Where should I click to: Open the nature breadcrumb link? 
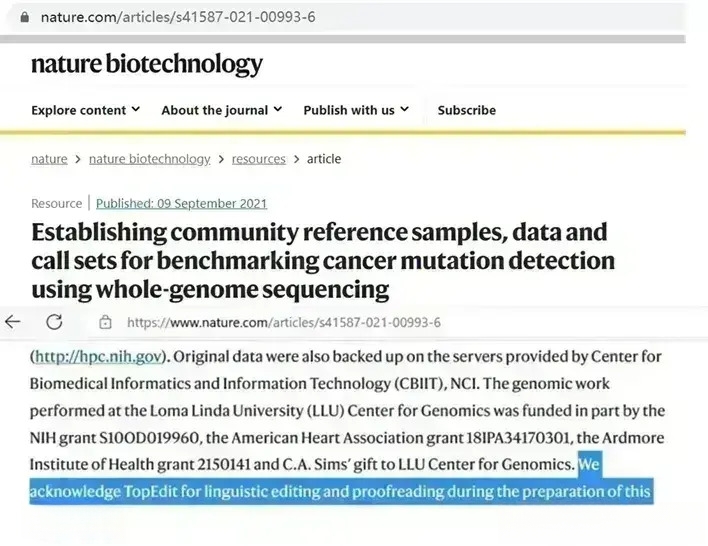coord(49,159)
